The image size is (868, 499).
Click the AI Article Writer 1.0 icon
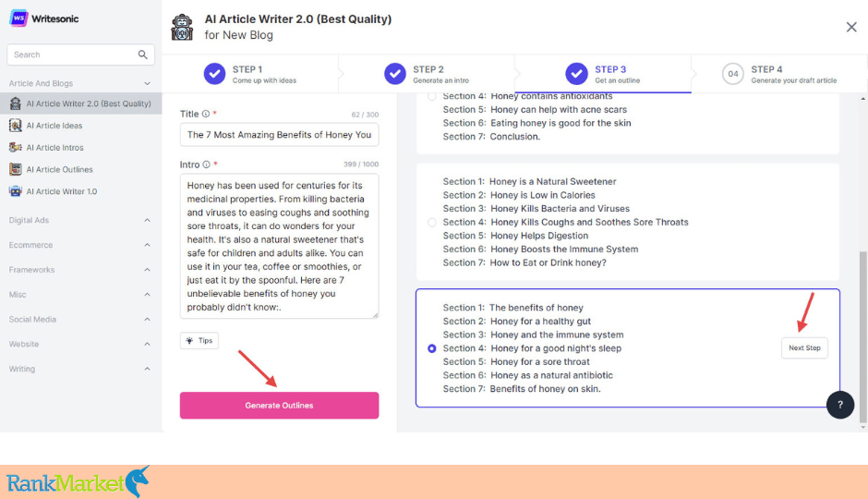click(15, 191)
